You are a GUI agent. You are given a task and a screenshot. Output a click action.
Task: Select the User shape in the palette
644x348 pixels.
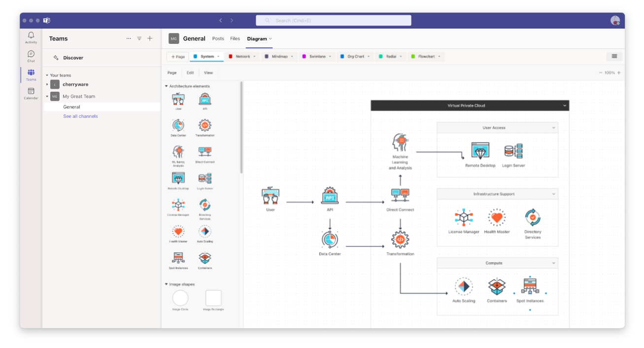178,99
